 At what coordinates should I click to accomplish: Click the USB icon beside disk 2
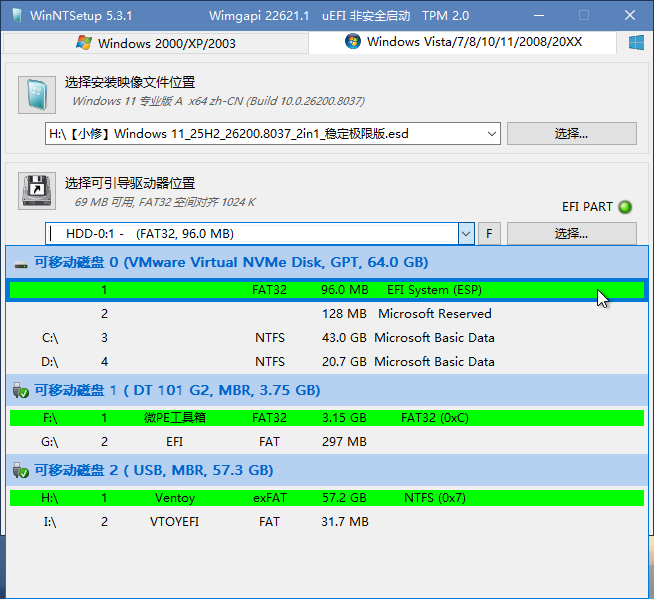point(20,471)
